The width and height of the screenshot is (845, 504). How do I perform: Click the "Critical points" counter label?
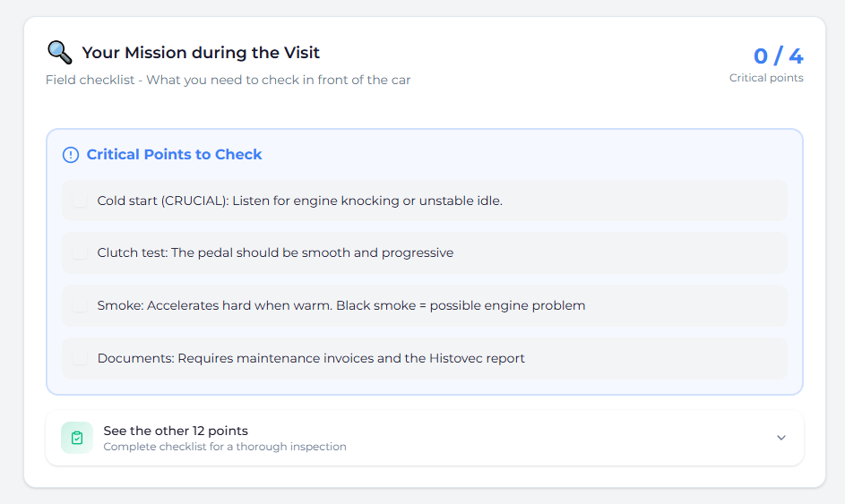pyautogui.click(x=766, y=78)
